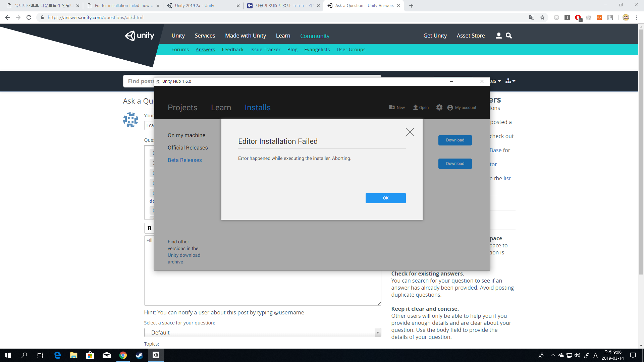This screenshot has height=362, width=644.
Task: Open the Mail app from the taskbar
Action: tap(106, 355)
